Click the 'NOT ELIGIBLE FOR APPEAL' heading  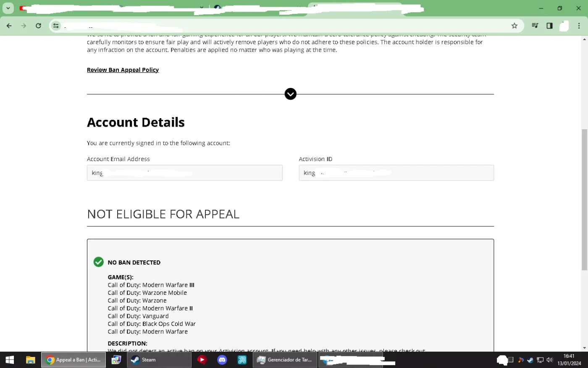pyautogui.click(x=163, y=214)
